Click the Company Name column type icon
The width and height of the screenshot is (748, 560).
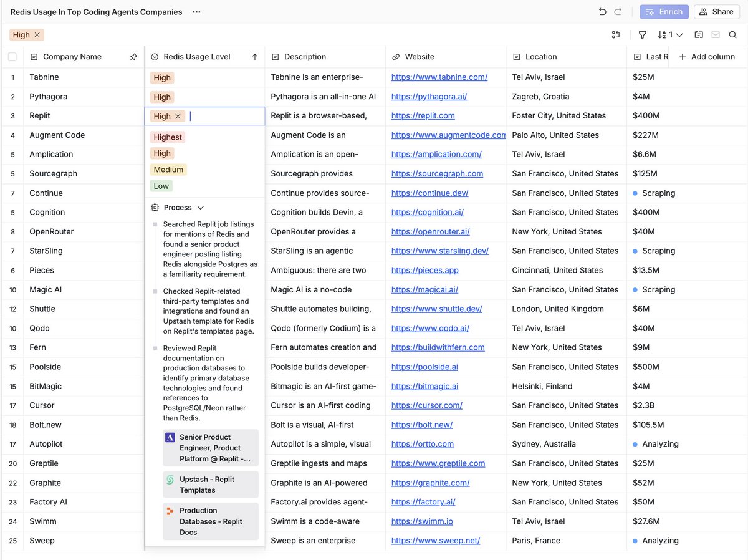(34, 57)
